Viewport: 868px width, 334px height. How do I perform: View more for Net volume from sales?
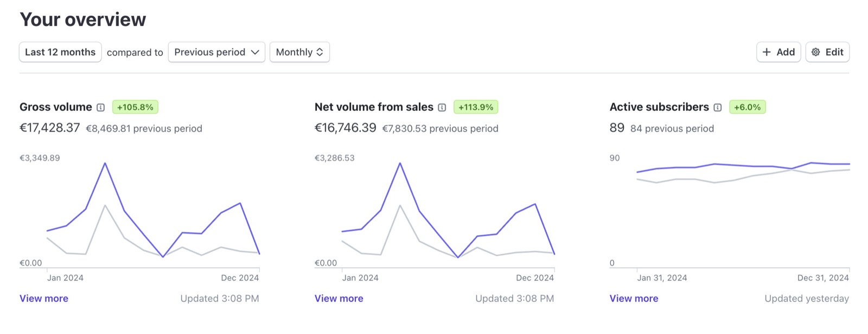pyautogui.click(x=339, y=298)
